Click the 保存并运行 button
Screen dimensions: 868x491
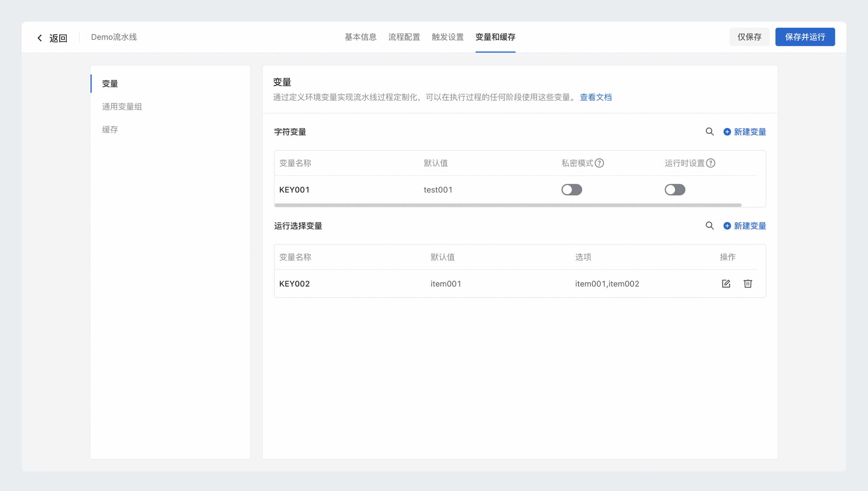click(x=805, y=37)
